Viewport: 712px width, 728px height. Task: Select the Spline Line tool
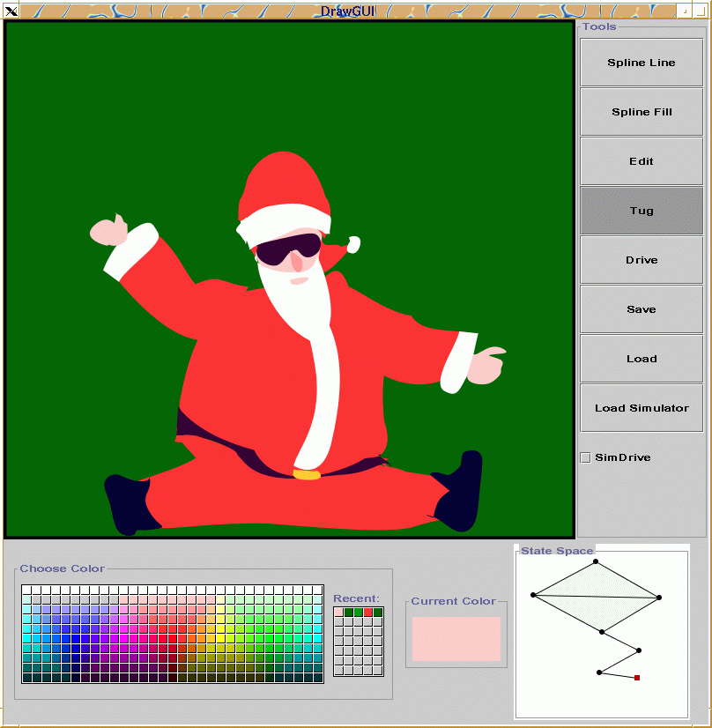(642, 63)
